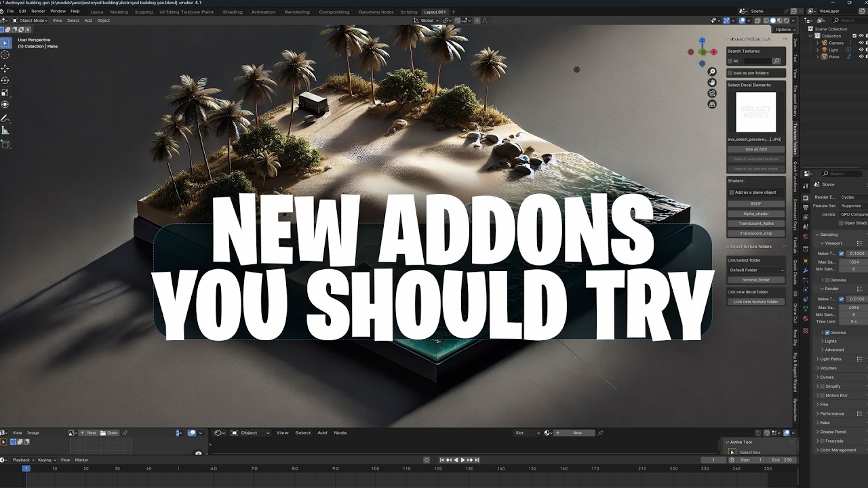The image size is (868, 488).
Task: Choose the Move tool in left toolbar
Action: coord(5,68)
